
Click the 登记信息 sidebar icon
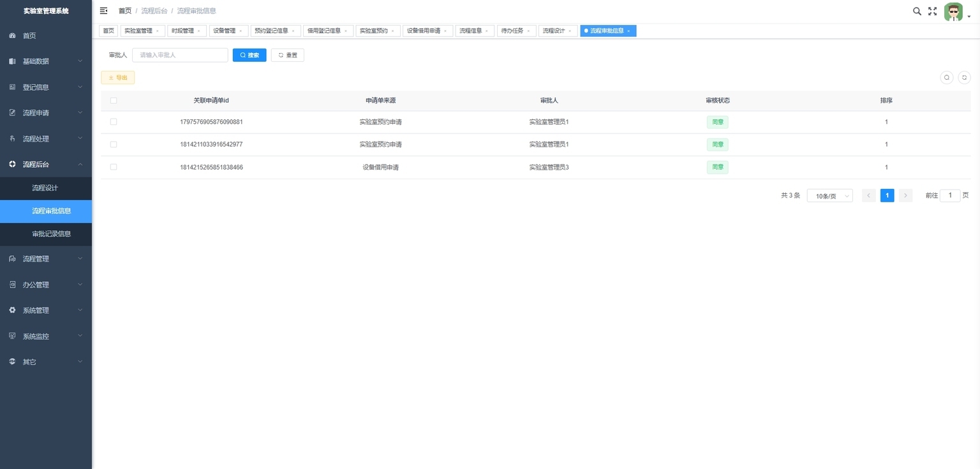[12, 87]
